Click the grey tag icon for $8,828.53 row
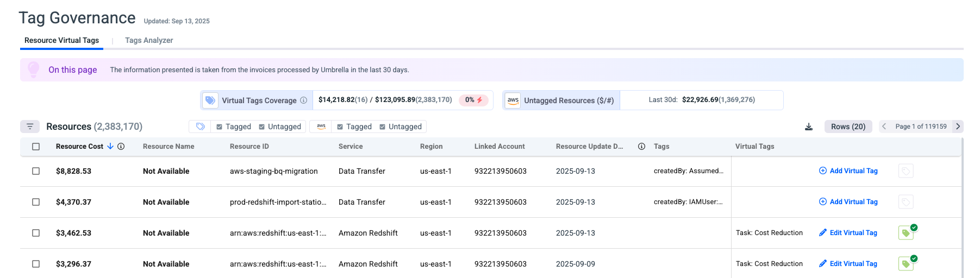This screenshot has width=980, height=278. point(906,171)
